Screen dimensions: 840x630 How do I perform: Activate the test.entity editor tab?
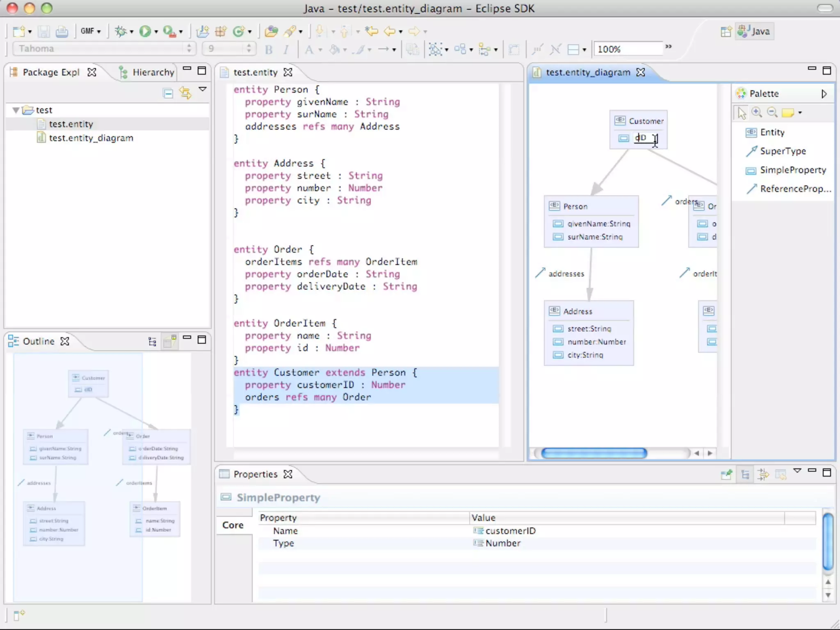point(255,72)
